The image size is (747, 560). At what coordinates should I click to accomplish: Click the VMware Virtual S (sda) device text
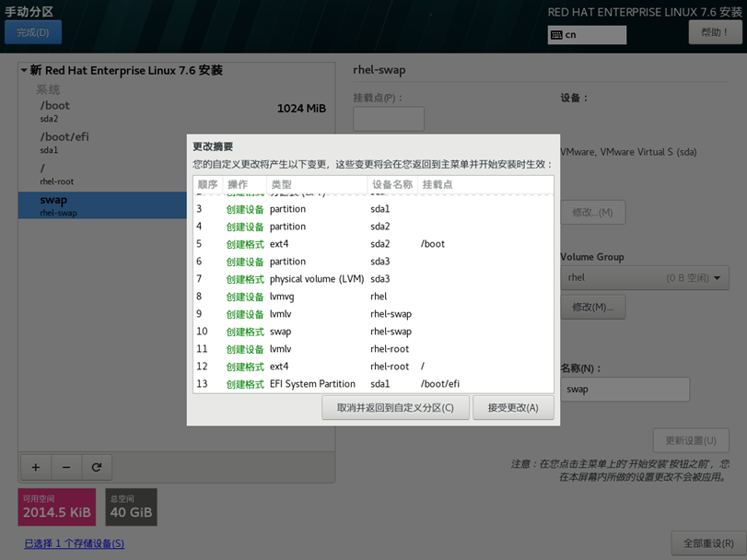point(628,152)
